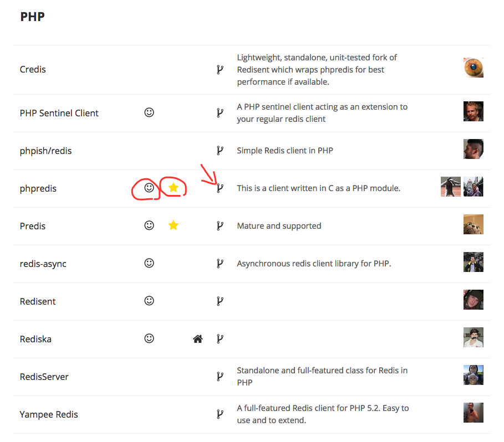Open the Rediska author avatar
Screen dimensions: 504x442
pos(473,337)
